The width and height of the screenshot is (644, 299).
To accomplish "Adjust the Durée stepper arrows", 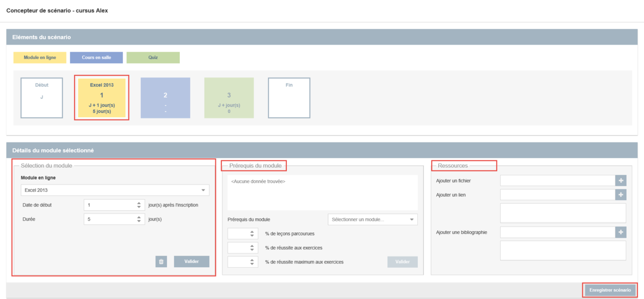I will click(139, 219).
